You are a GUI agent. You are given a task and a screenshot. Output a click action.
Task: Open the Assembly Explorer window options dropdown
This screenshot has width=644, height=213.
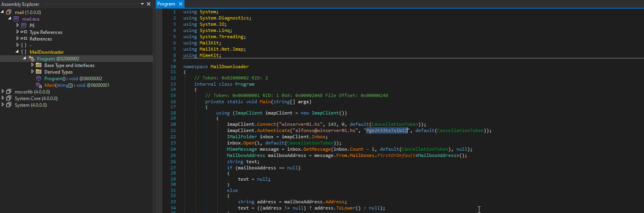[x=142, y=4]
